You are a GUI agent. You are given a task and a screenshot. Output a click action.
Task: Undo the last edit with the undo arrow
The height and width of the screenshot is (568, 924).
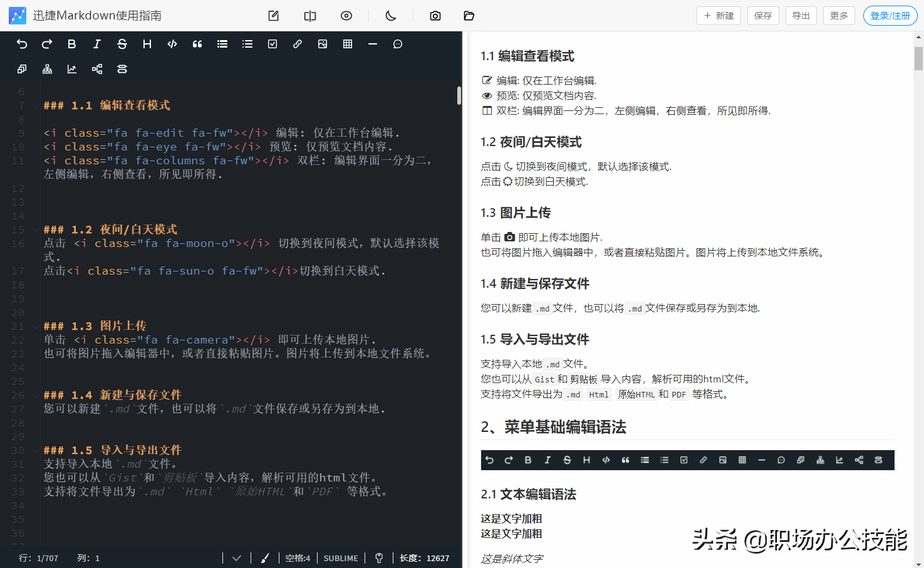coord(22,44)
